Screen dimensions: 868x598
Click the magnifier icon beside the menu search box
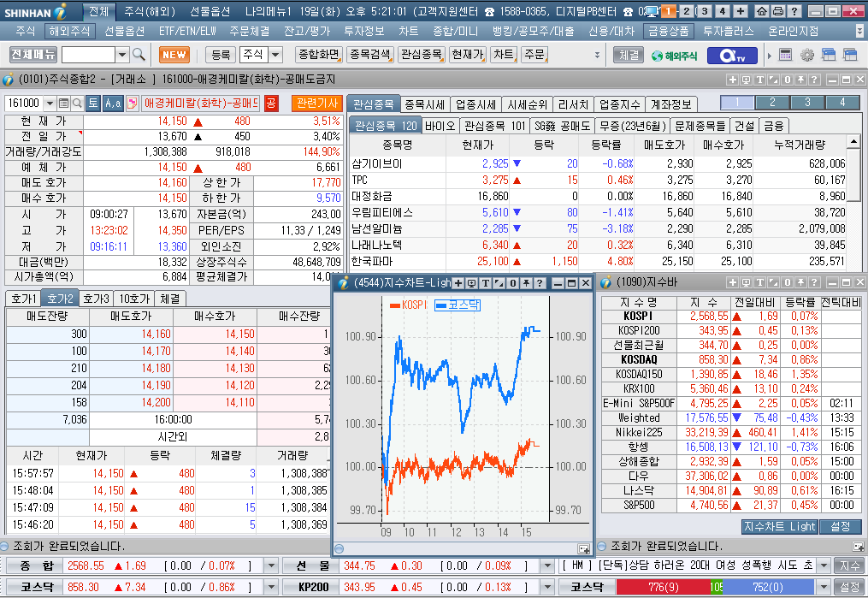139,54
